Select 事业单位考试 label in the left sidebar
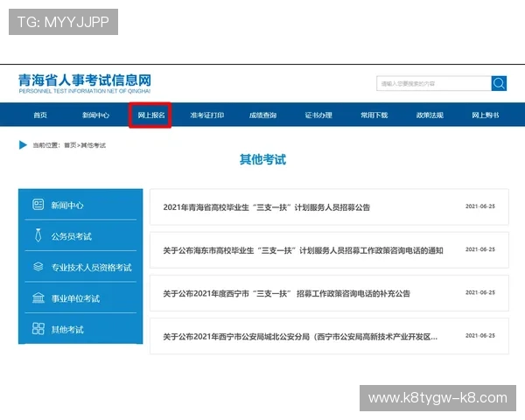Viewport: 525px width, 420px height. pyautogui.click(x=75, y=298)
